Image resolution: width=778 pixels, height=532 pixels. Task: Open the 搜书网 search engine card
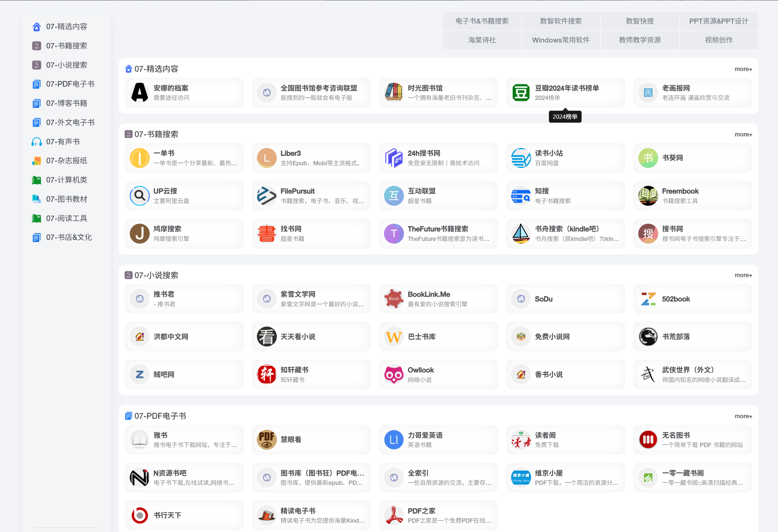click(x=693, y=234)
